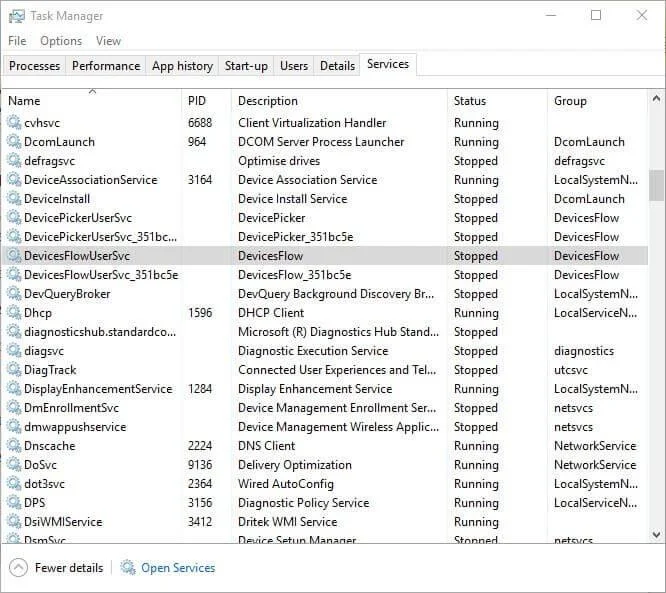Click the Delivery Optimization description

coord(295,465)
